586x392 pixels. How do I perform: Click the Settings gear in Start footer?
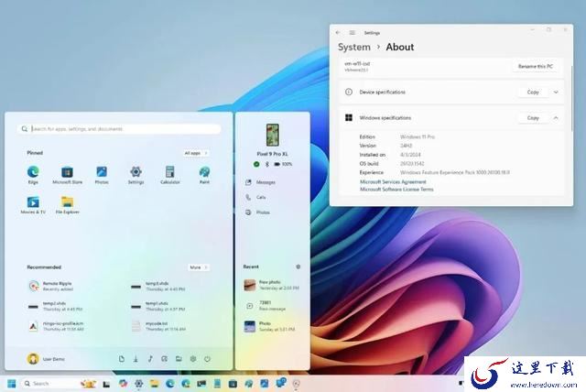[x=193, y=359]
